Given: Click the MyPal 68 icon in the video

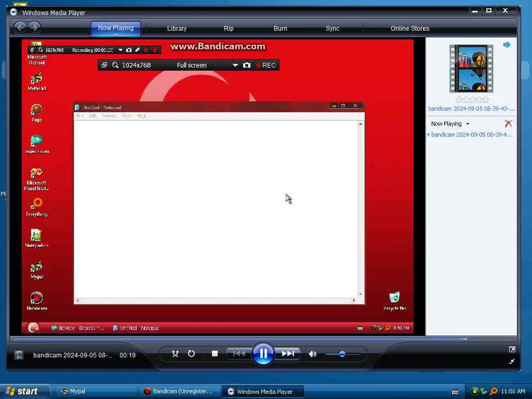Looking at the screenshot, I should click(37, 82).
